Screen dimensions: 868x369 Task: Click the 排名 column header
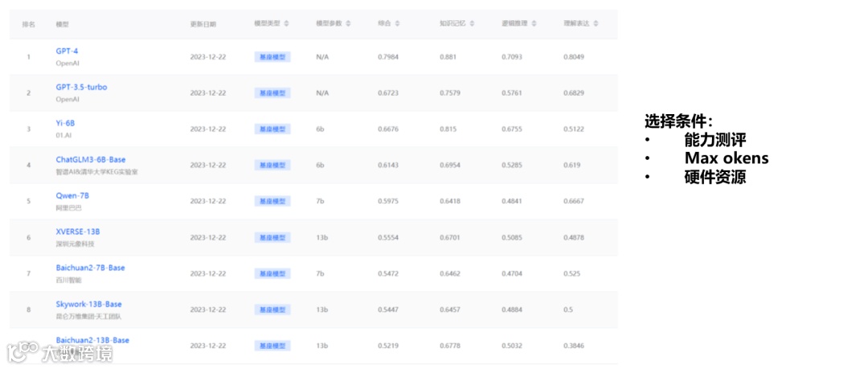[x=28, y=24]
